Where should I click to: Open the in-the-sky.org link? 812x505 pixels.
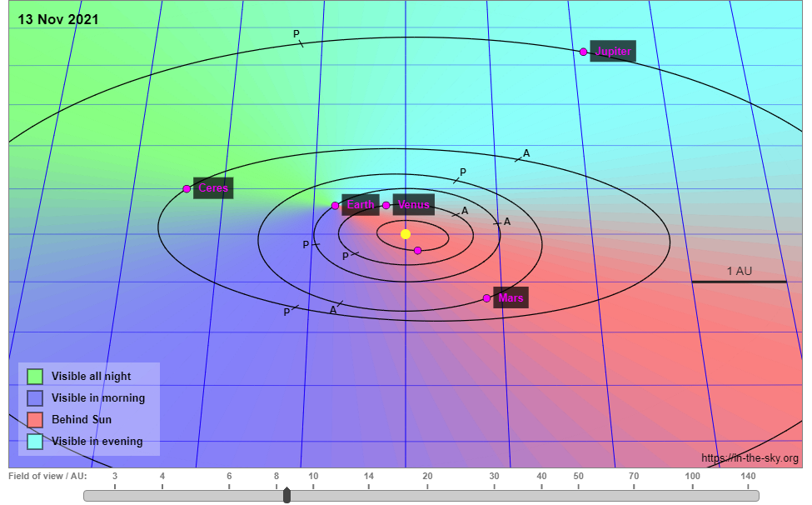750,457
